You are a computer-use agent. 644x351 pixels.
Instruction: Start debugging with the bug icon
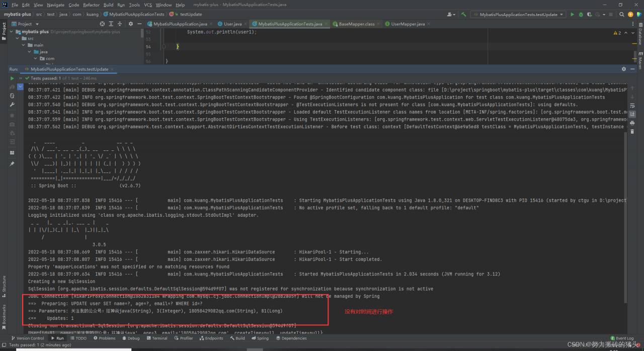coord(581,15)
